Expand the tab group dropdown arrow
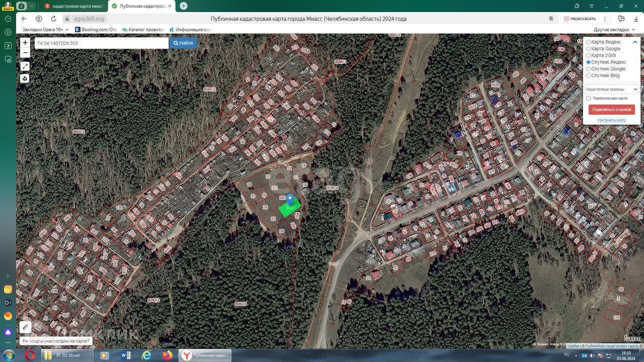644x362 pixels. pos(31,6)
